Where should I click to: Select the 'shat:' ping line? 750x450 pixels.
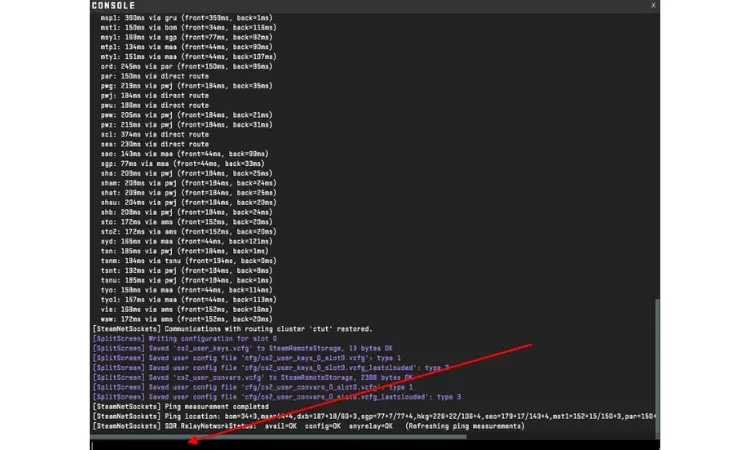click(x=188, y=193)
